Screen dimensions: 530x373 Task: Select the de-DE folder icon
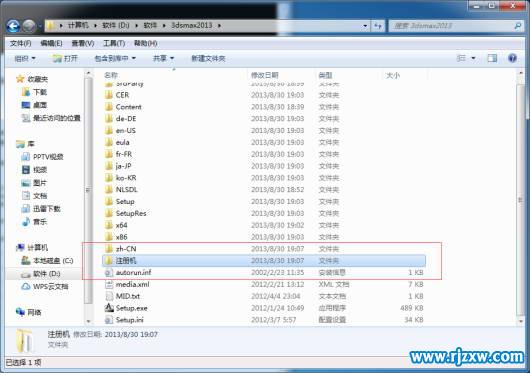(x=109, y=119)
